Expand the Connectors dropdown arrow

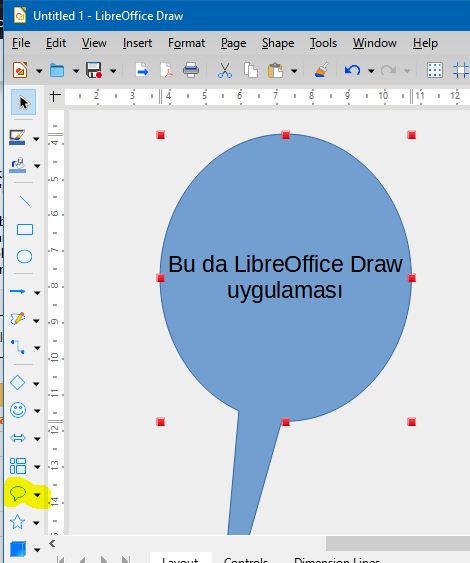tap(37, 348)
